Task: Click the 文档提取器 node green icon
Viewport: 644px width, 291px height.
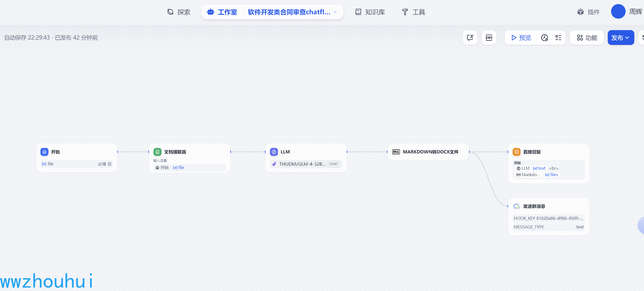Action: (157, 152)
